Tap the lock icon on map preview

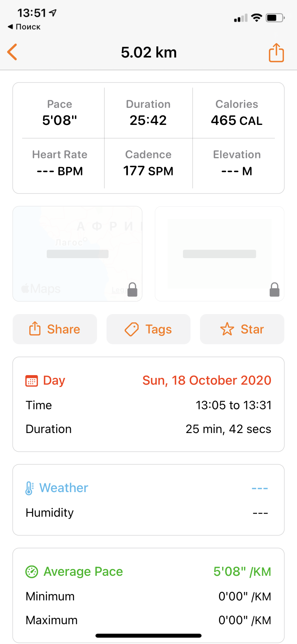point(133,290)
